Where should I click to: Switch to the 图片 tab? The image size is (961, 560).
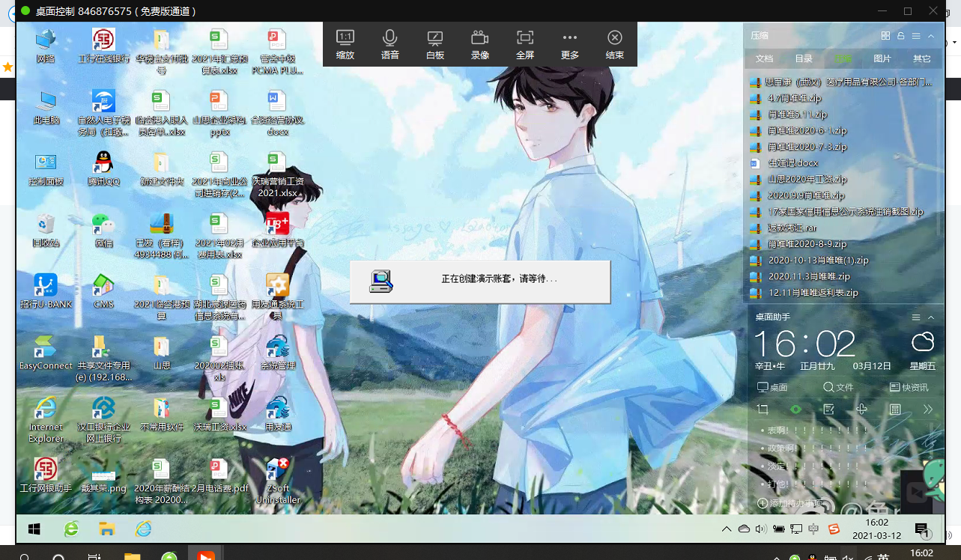pos(882,58)
